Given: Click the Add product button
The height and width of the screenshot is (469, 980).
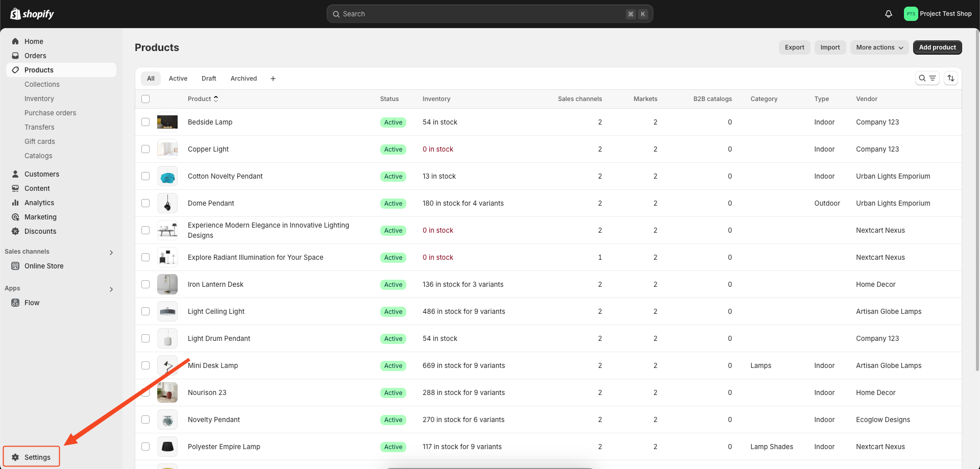Looking at the screenshot, I should [x=937, y=47].
